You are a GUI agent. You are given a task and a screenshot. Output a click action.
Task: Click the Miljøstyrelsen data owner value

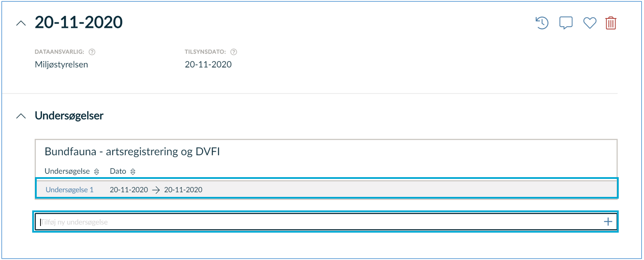61,64
